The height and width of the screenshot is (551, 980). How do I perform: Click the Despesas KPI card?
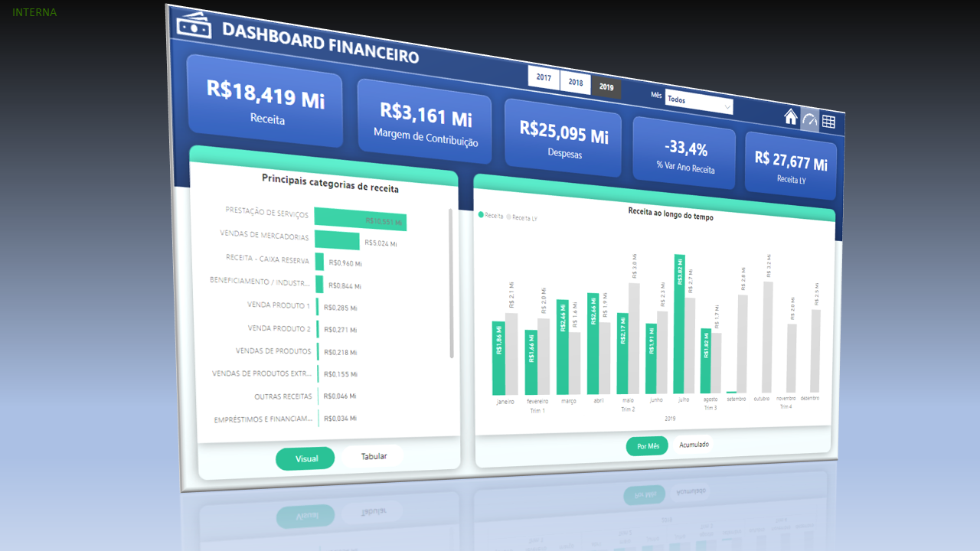(564, 138)
